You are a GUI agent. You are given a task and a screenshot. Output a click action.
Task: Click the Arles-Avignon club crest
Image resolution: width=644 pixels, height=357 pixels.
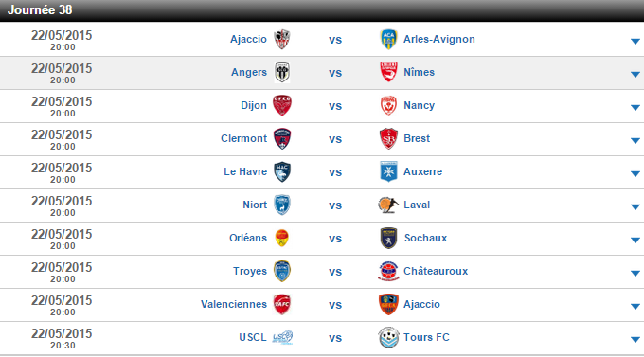388,40
